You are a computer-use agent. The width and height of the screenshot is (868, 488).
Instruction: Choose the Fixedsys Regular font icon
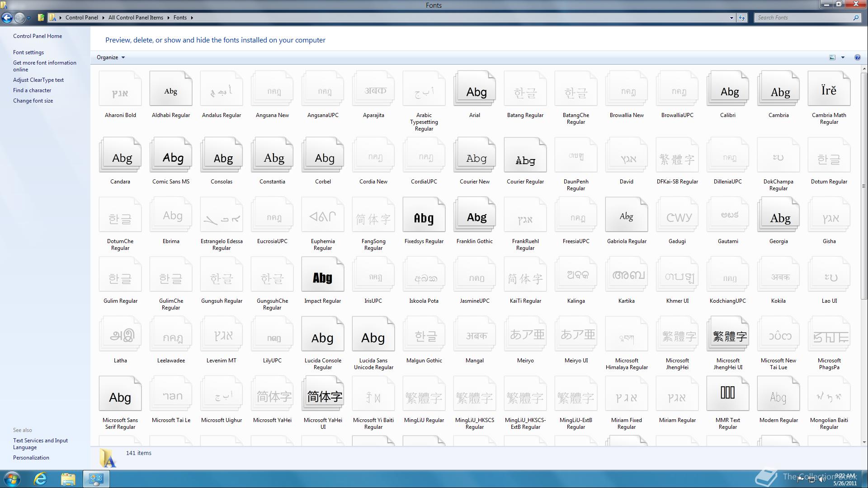coord(424,215)
